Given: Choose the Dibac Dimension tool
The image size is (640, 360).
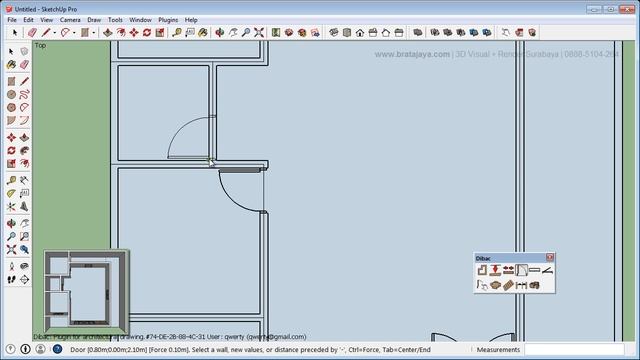Looking at the screenshot, I should 521,285.
